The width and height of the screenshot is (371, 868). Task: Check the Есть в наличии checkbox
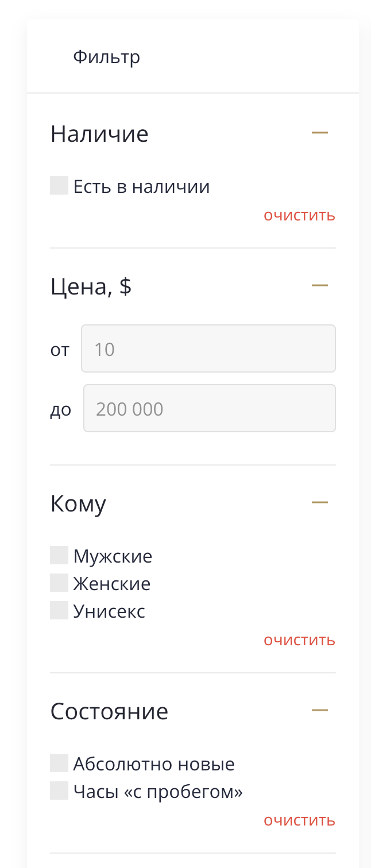pyautogui.click(x=59, y=186)
